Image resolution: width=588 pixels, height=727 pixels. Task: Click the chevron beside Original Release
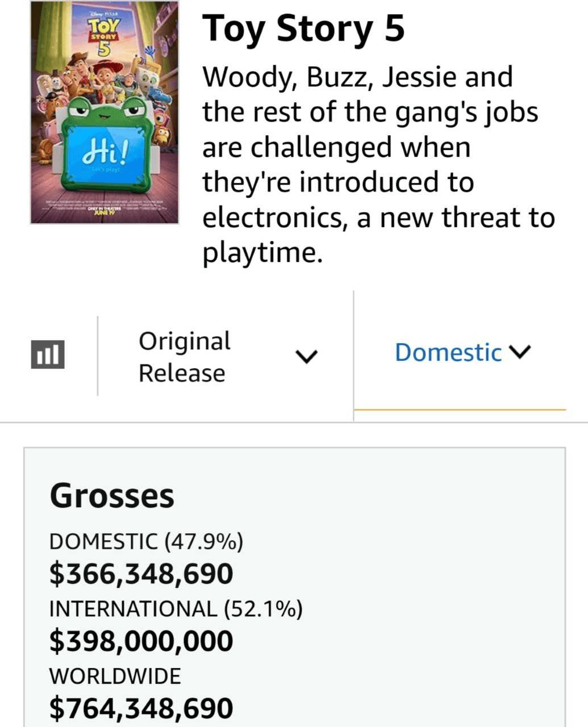307,357
